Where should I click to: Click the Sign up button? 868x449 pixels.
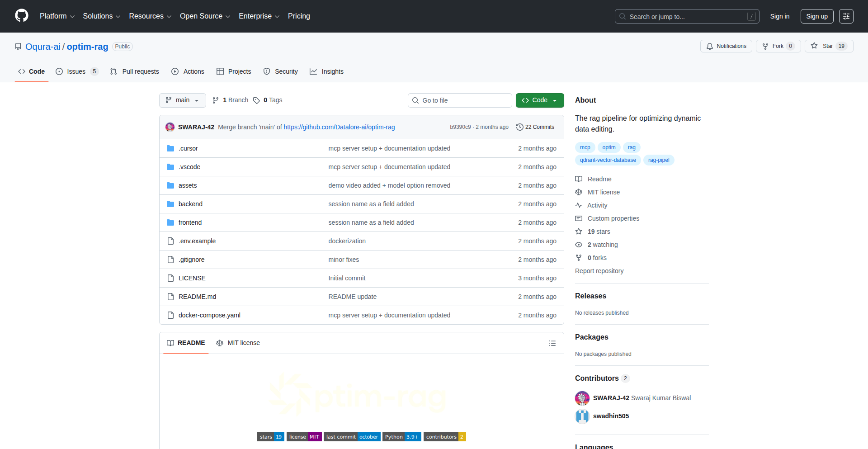[x=816, y=16]
